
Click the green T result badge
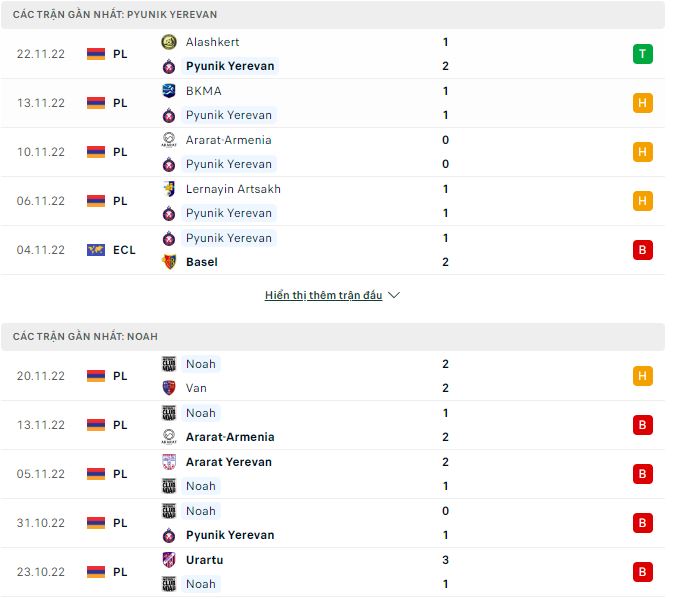click(x=642, y=54)
